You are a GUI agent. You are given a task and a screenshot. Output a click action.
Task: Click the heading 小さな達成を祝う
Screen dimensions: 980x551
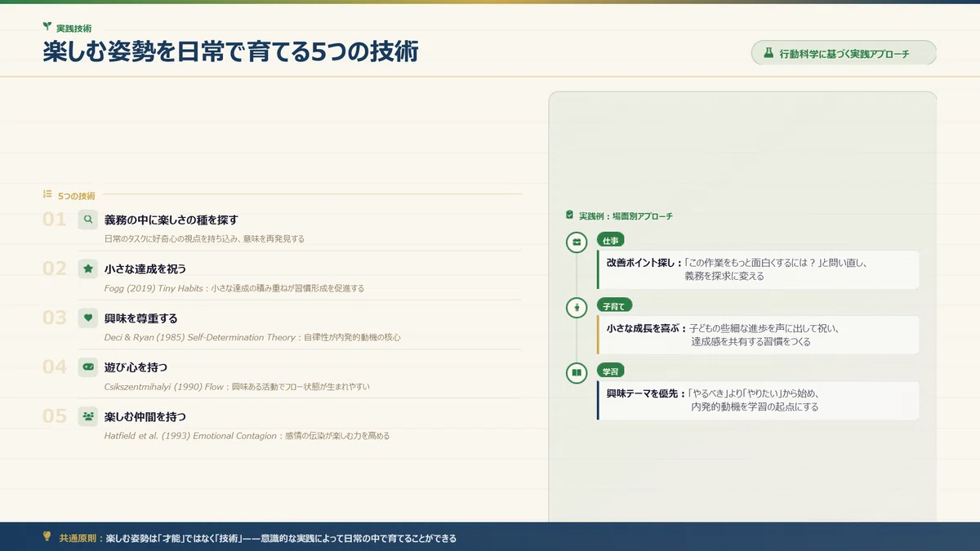coord(145,269)
